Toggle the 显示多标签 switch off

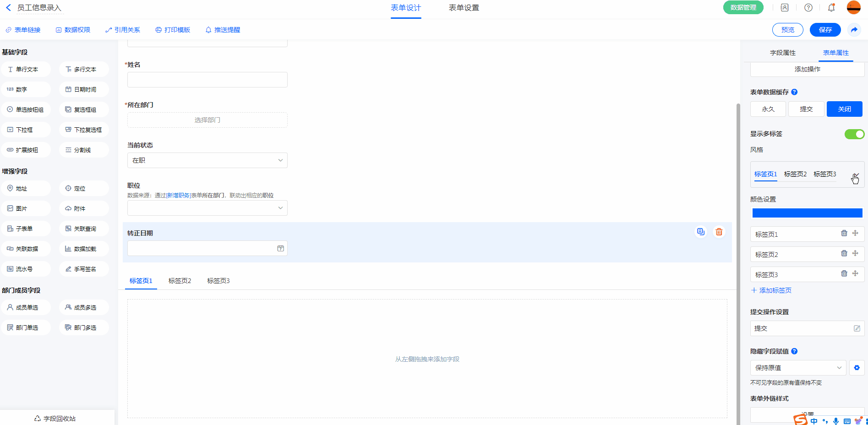[854, 134]
